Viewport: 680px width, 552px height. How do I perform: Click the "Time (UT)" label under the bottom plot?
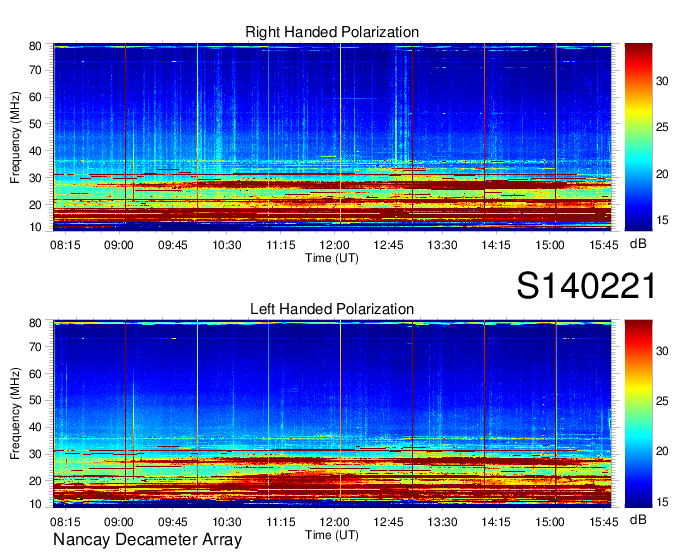click(332, 535)
